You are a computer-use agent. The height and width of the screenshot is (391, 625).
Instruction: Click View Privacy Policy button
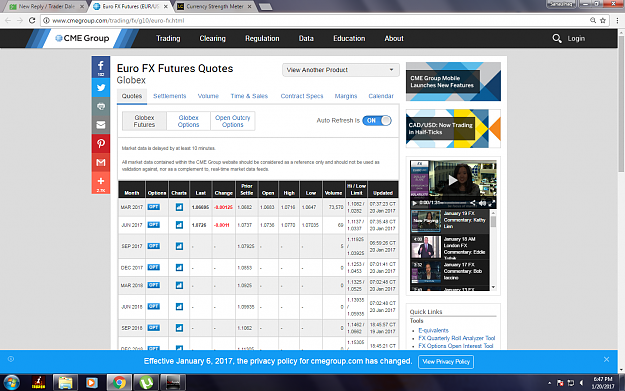(x=446, y=362)
